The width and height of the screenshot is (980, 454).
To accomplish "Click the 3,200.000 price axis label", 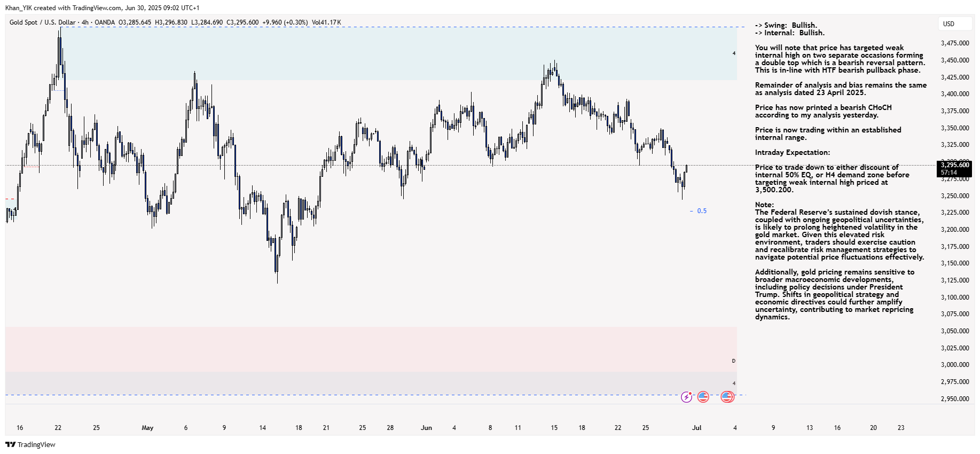I will [955, 229].
